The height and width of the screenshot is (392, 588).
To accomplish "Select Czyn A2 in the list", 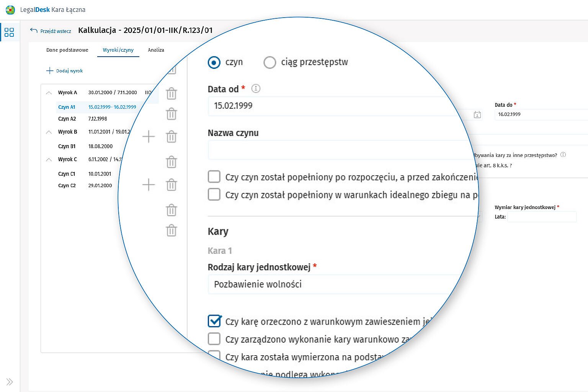I will point(67,119).
